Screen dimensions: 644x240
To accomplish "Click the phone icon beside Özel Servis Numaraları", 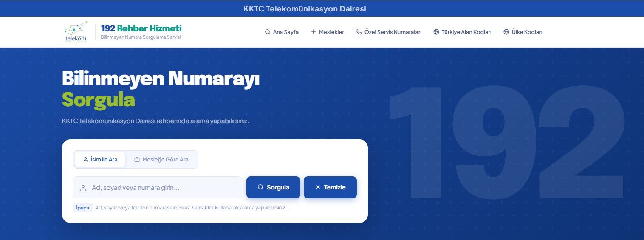I will click(x=359, y=32).
